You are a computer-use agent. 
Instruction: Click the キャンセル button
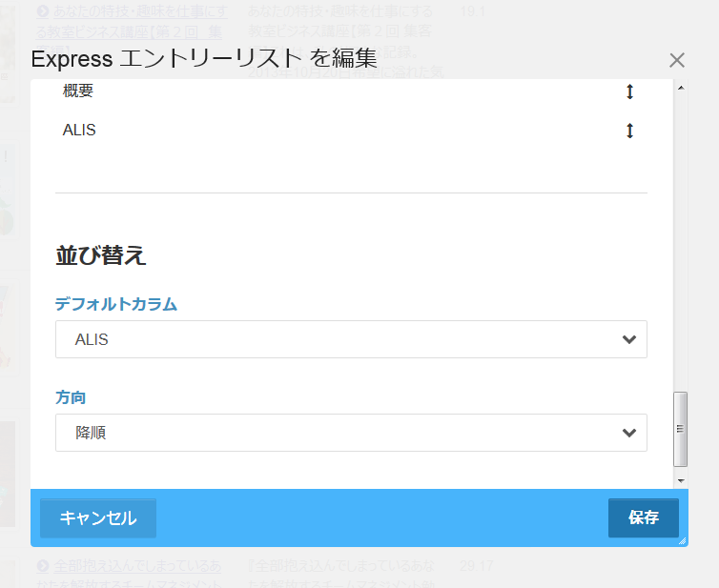click(x=98, y=518)
